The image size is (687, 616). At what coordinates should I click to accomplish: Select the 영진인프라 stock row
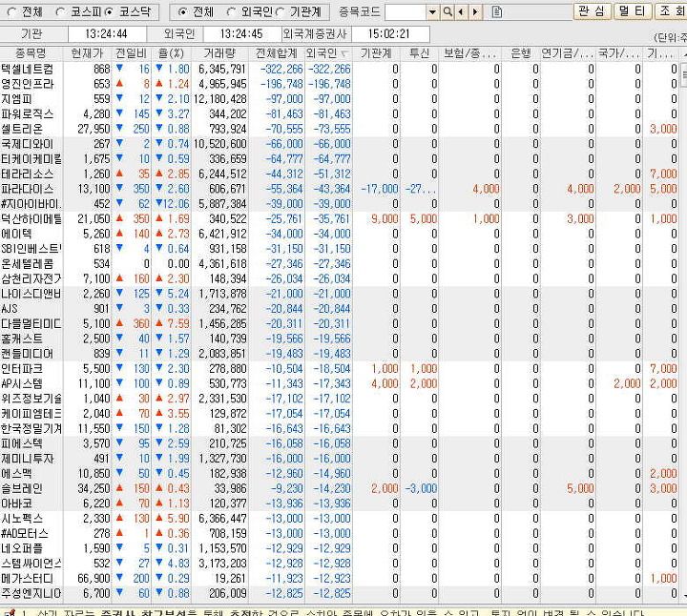point(339,84)
